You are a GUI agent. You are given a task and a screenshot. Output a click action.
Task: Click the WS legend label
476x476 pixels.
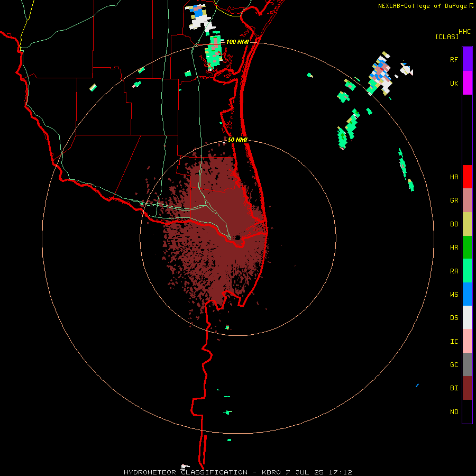click(454, 295)
